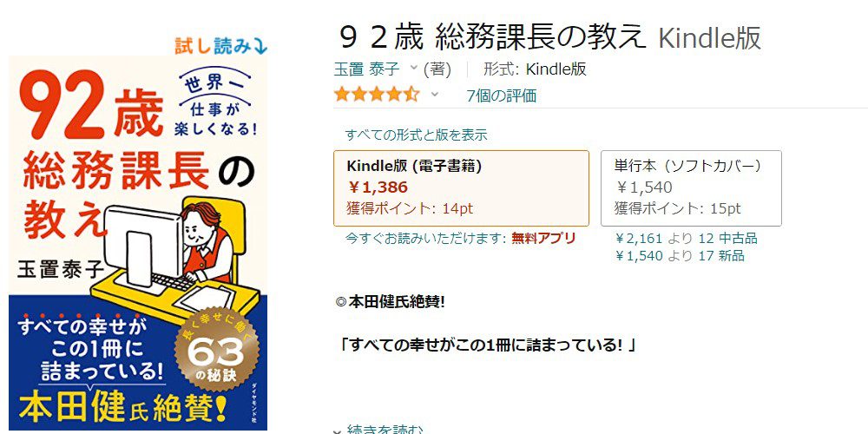Select the Kindle版 (電子書籍) format option

coord(461,188)
